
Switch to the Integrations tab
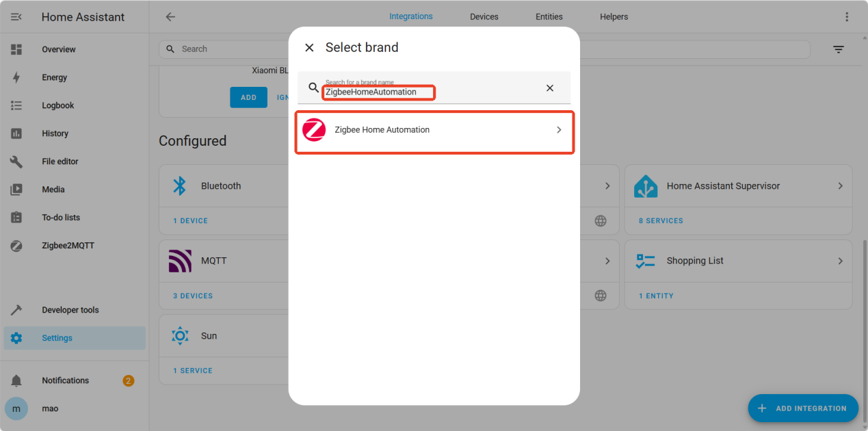pyautogui.click(x=411, y=16)
